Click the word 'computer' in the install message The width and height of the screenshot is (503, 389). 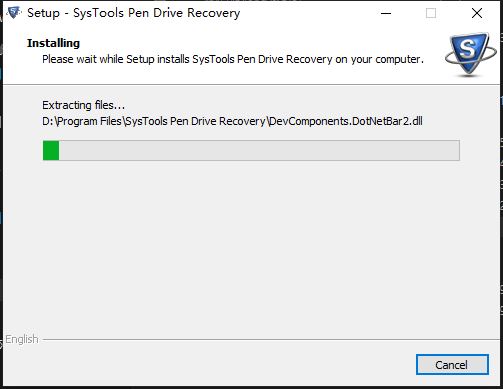click(x=398, y=60)
